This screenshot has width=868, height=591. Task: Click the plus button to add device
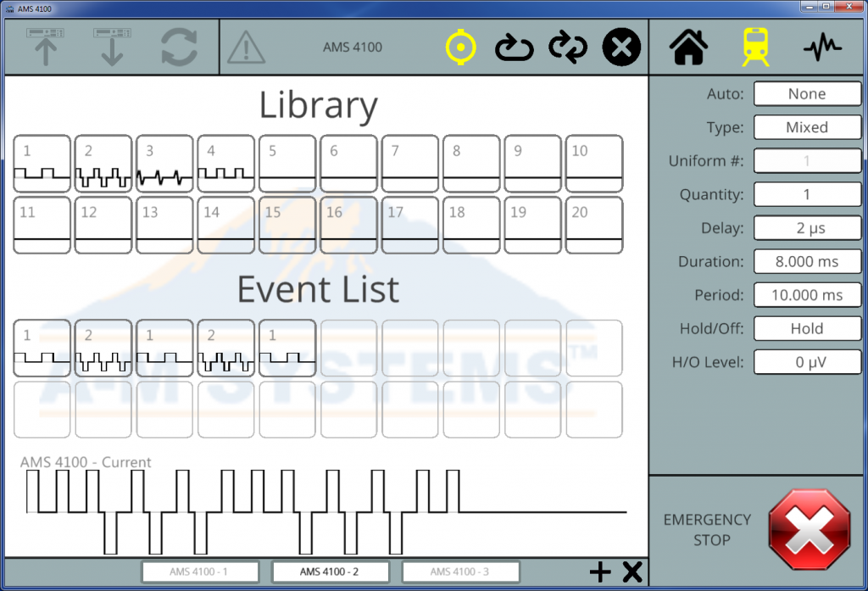click(600, 572)
